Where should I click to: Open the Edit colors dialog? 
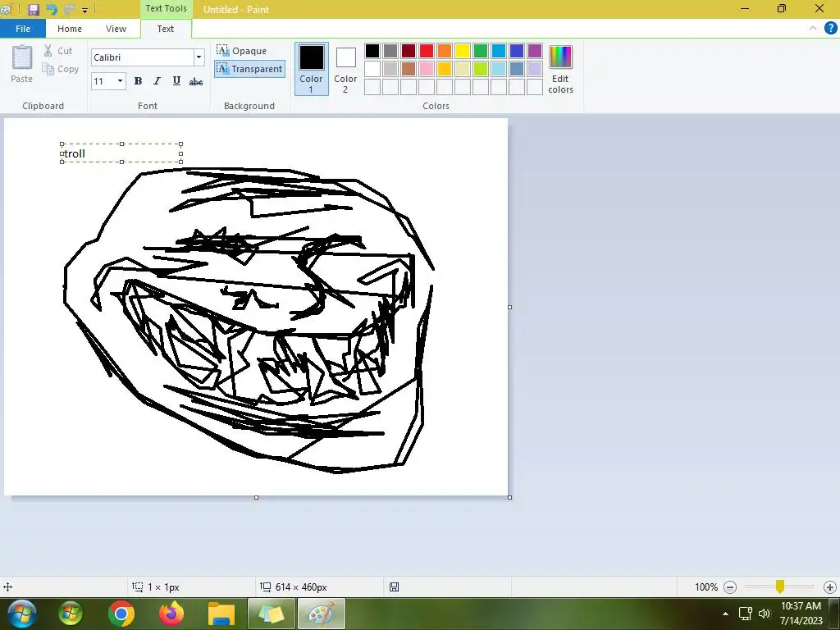pos(560,69)
